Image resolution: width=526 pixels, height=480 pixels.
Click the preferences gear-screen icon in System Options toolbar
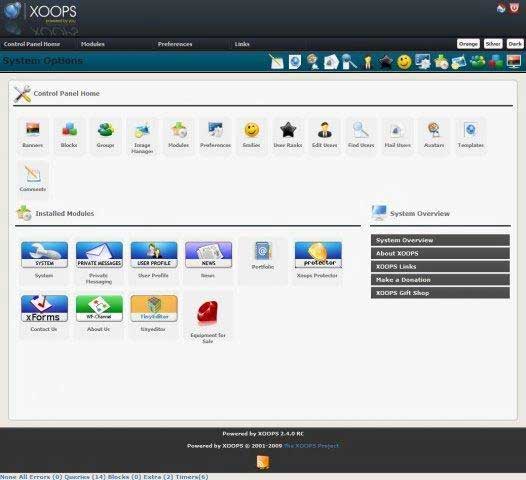click(x=422, y=62)
